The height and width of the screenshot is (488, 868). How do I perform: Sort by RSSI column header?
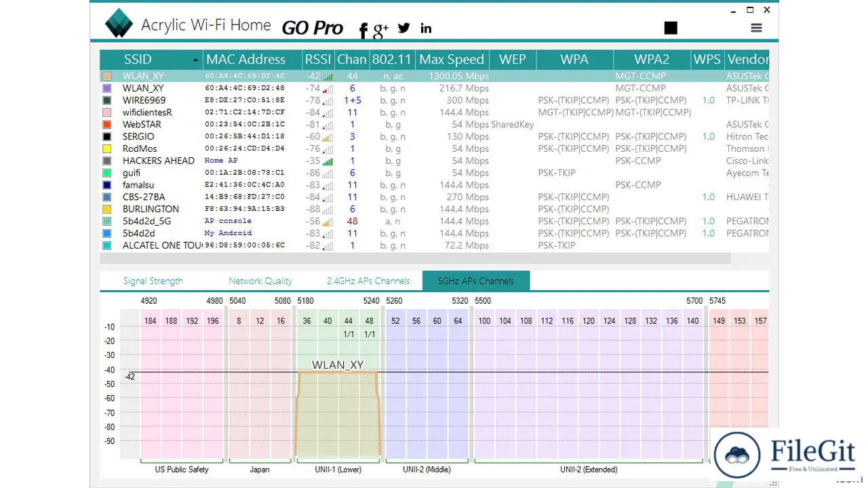coord(318,59)
